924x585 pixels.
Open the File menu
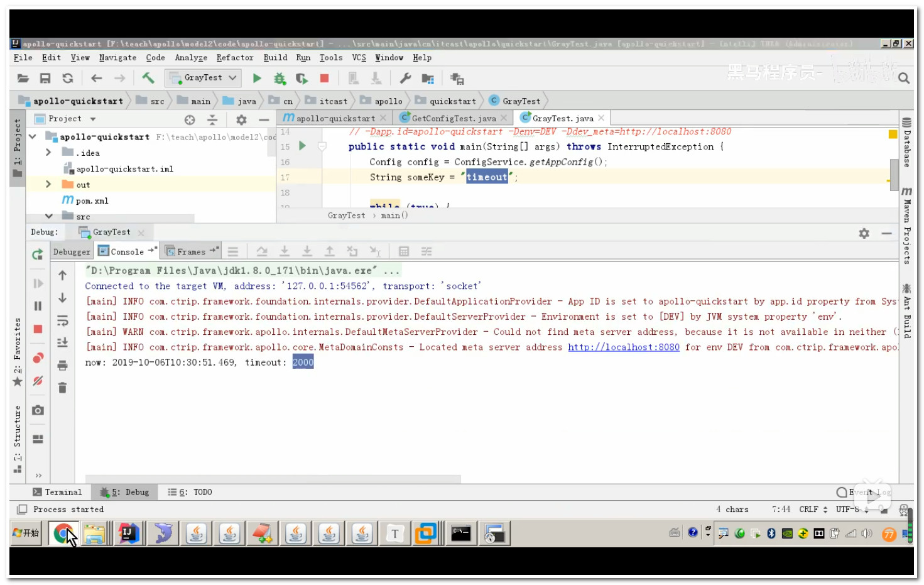pyautogui.click(x=23, y=58)
